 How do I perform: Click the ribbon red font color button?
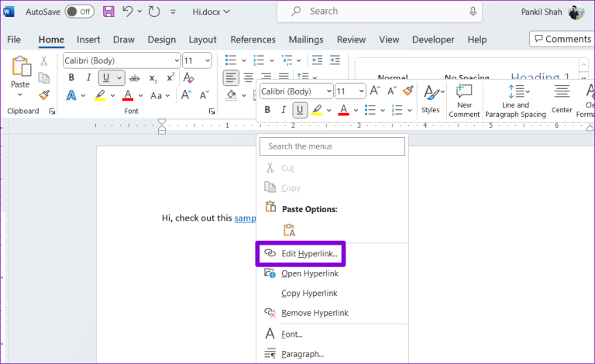pos(129,95)
